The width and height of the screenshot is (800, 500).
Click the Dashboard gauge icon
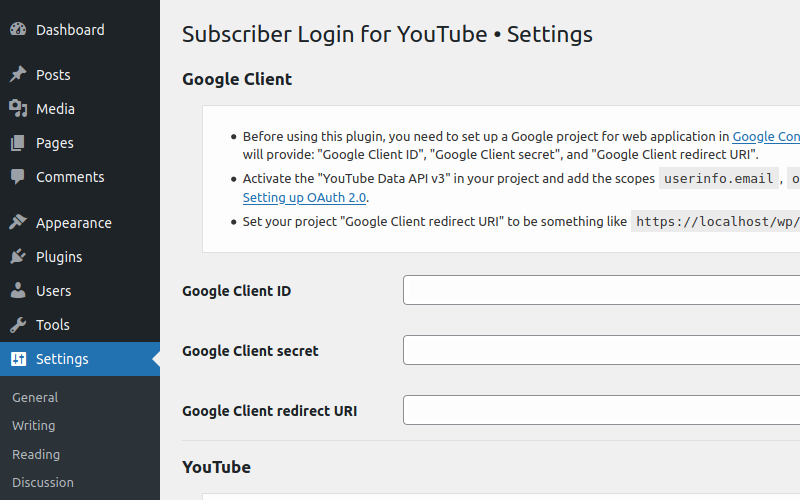tap(18, 30)
